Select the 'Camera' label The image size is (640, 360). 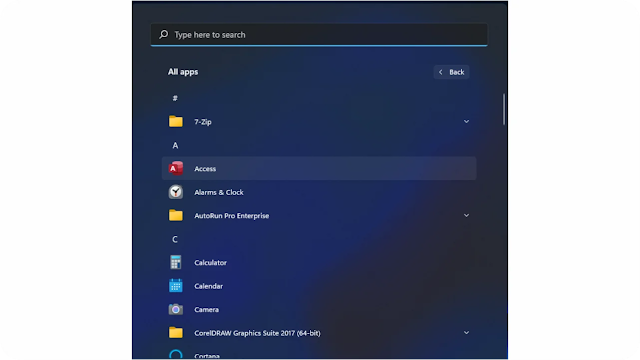[x=206, y=310]
